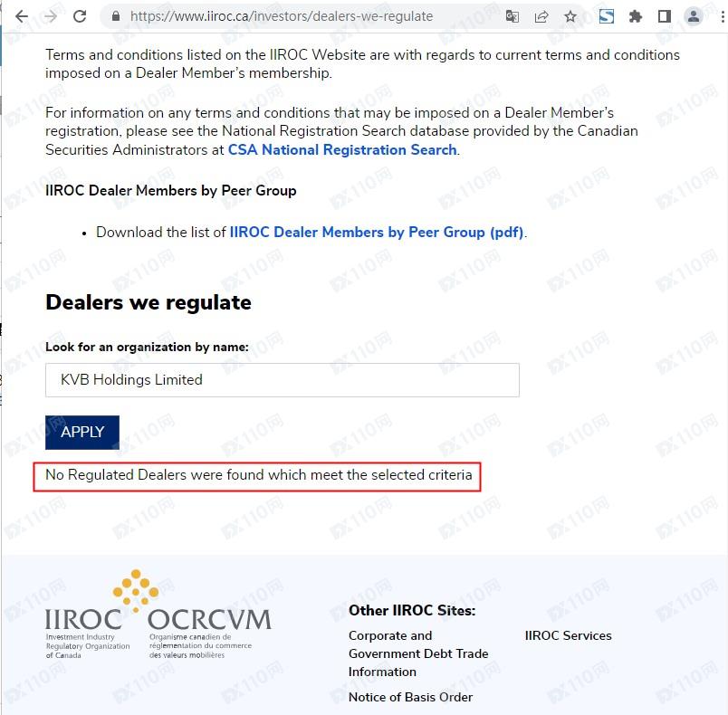This screenshot has width=728, height=715.
Task: Download IIROC Dealer Members by Peer Group pdf
Action: pos(377,232)
